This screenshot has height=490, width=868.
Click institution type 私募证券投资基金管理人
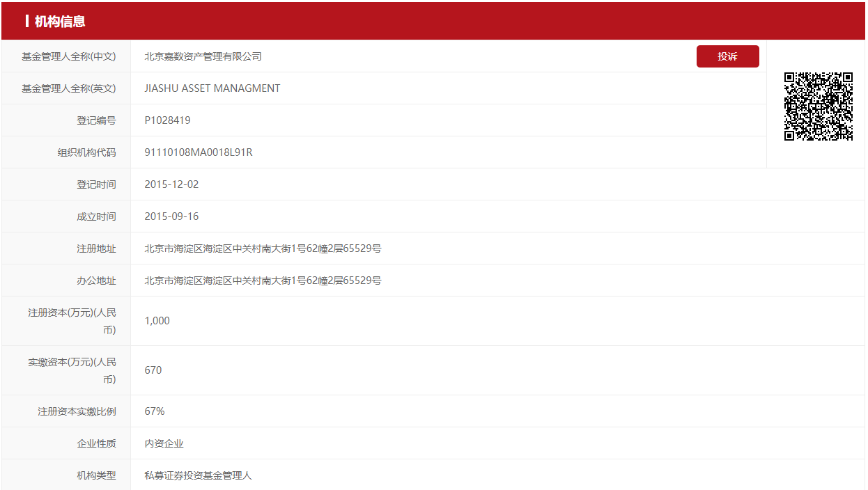coord(198,475)
